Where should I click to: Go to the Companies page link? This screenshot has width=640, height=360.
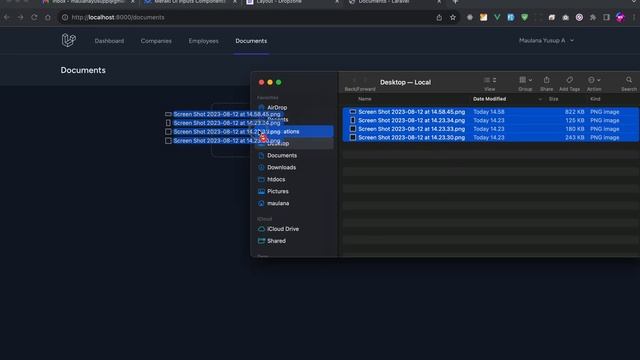point(156,41)
